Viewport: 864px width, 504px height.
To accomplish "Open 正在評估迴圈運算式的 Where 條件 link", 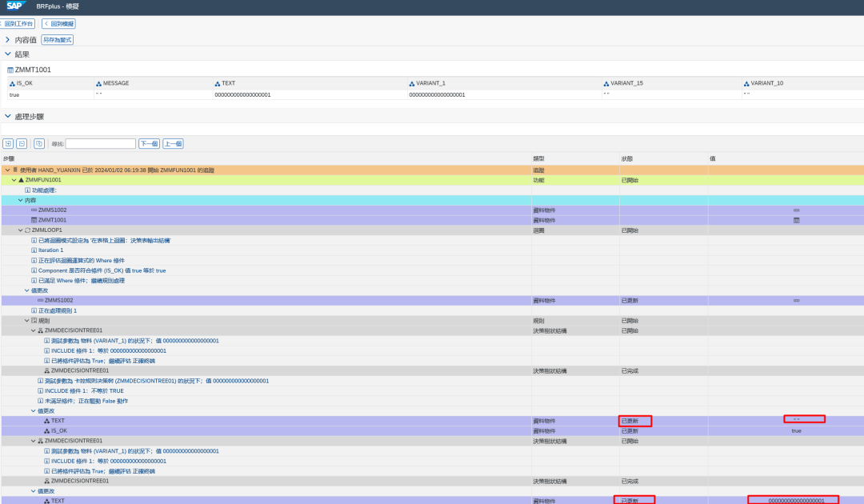I will tap(82, 261).
